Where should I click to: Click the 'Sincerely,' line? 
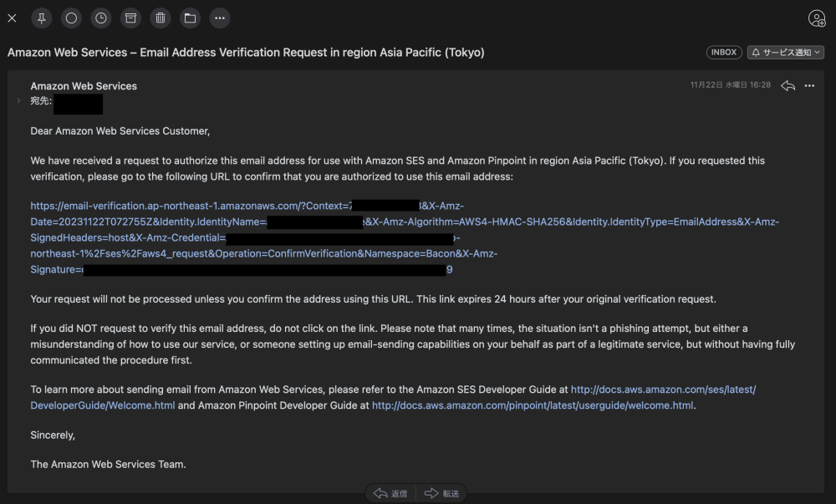53,435
